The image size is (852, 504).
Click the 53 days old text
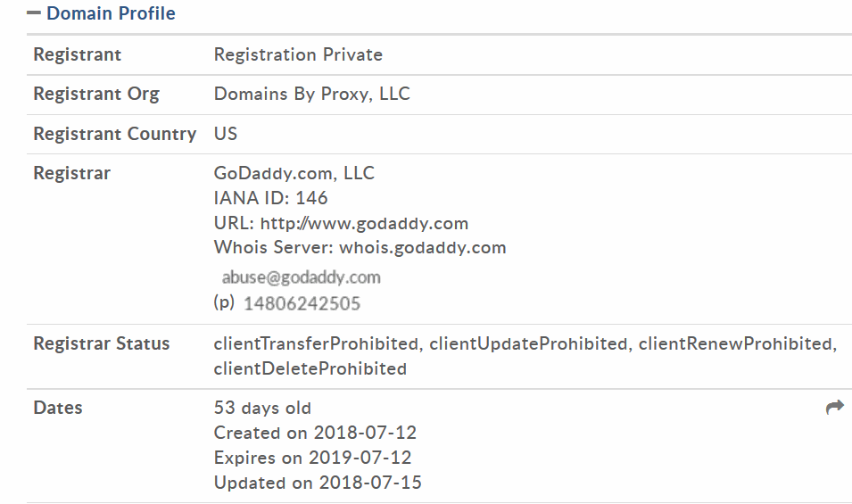tap(262, 408)
